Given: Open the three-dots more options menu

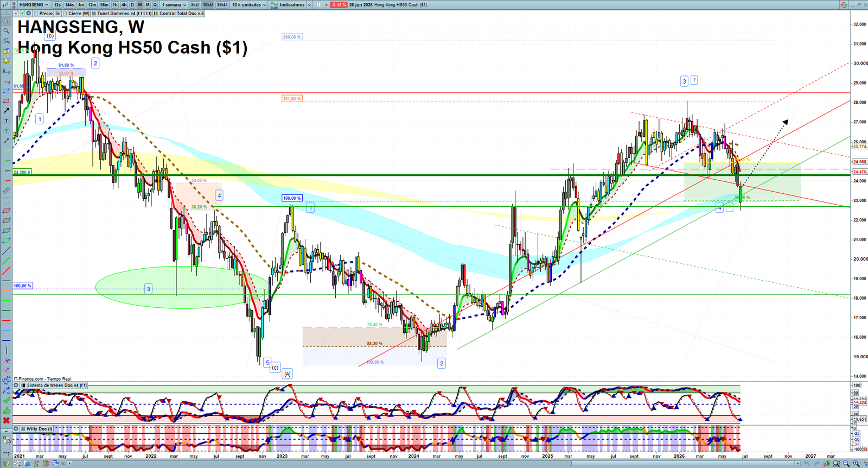Looking at the screenshot, I should (x=7, y=453).
